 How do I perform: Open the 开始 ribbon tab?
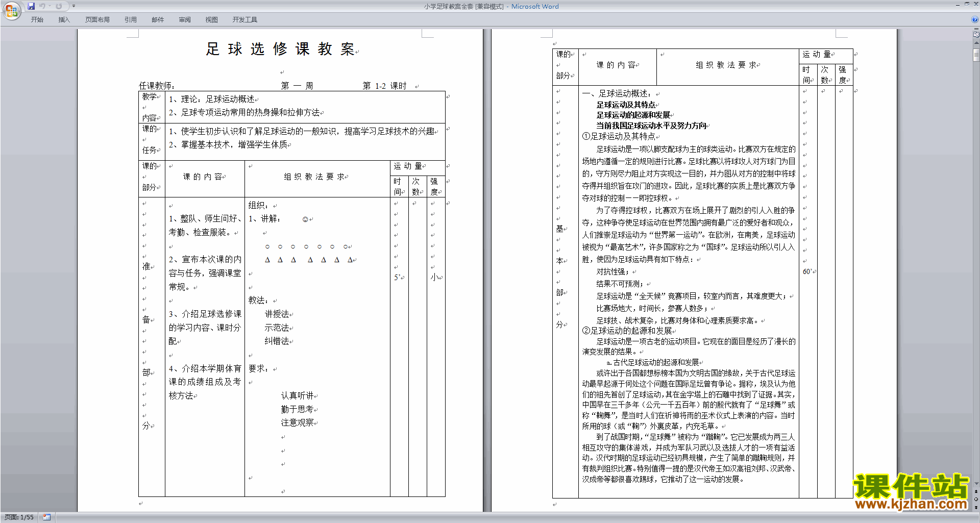(x=37, y=20)
